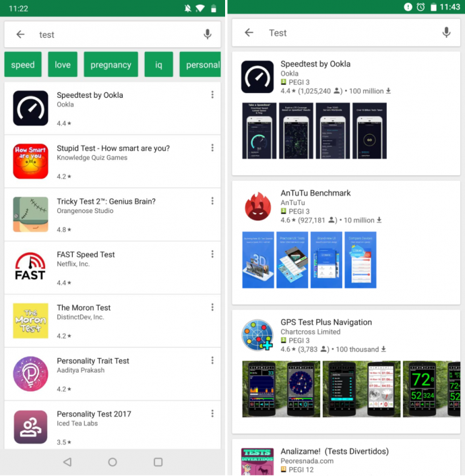Open GPS Test Plus Navigation title

pyautogui.click(x=326, y=322)
